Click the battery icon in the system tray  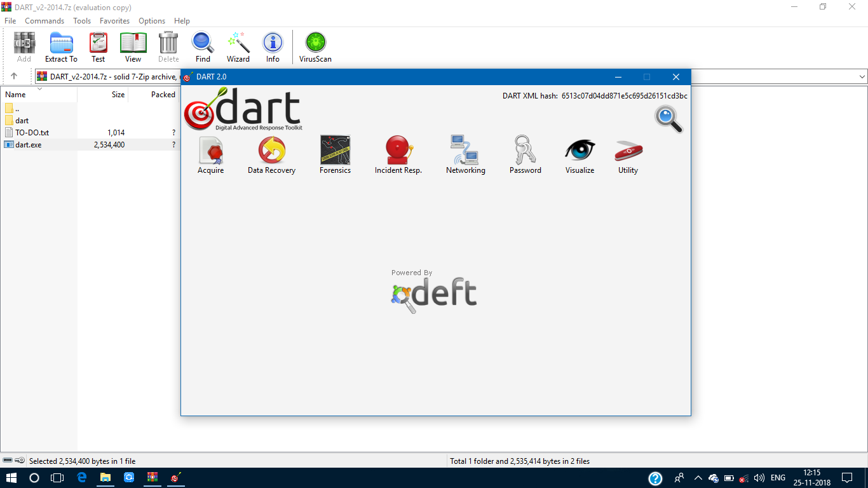729,478
